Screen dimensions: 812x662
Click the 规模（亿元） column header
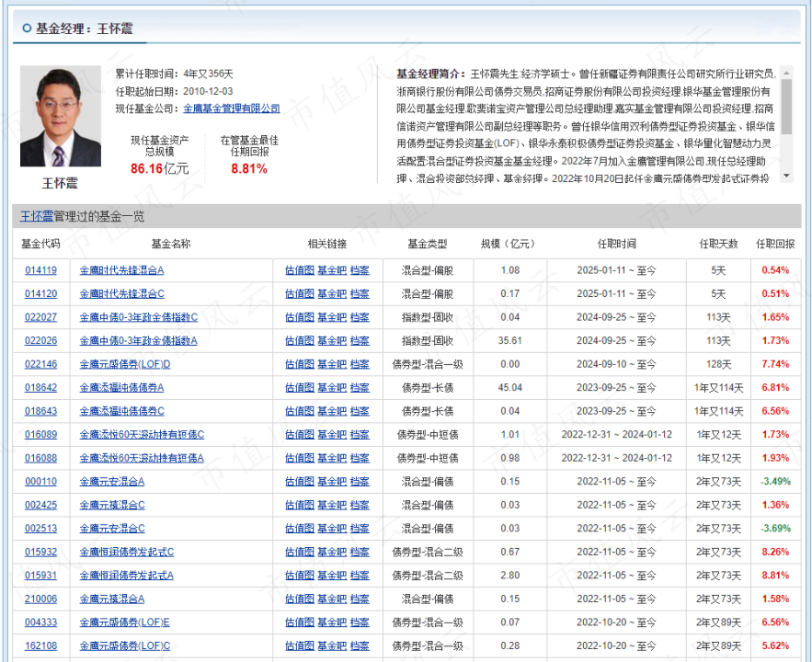(x=509, y=244)
